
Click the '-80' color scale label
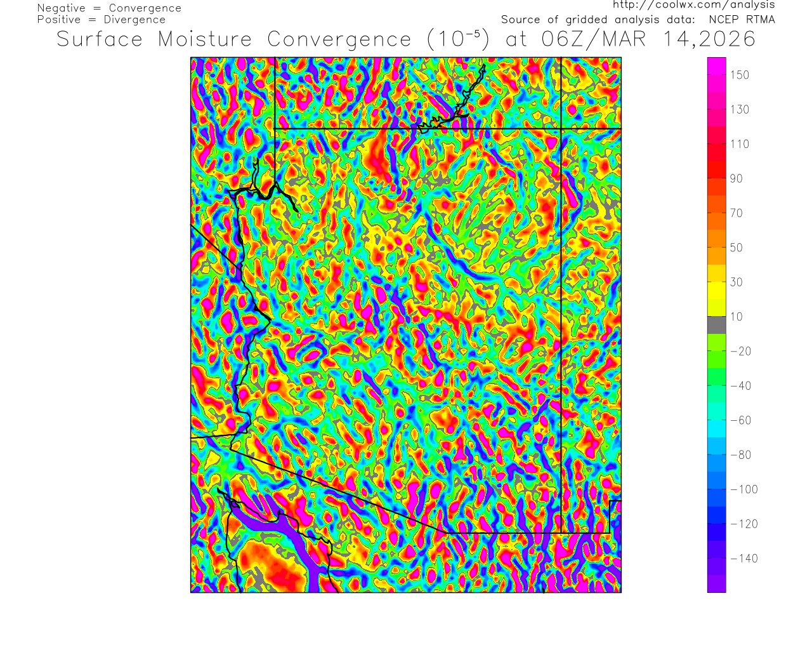pyautogui.click(x=741, y=455)
